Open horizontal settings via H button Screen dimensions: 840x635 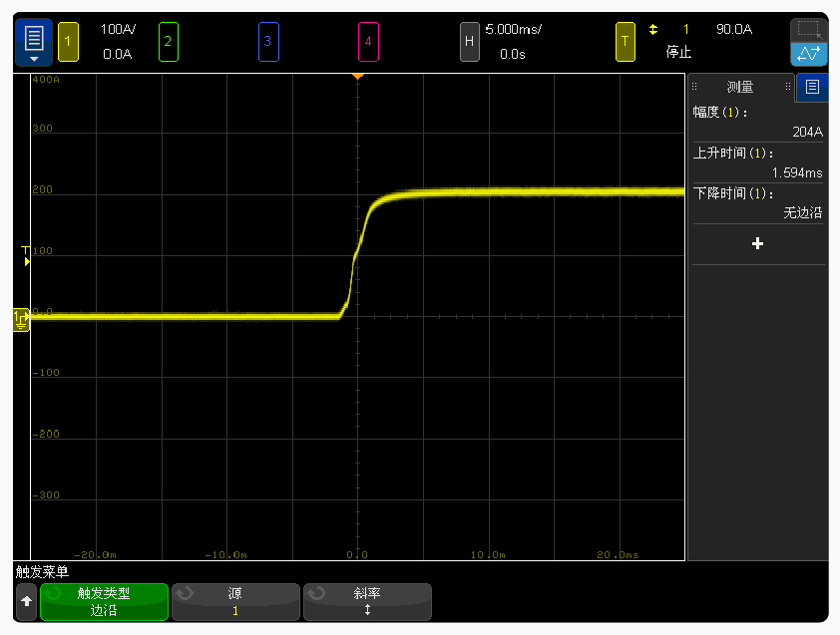(469, 42)
